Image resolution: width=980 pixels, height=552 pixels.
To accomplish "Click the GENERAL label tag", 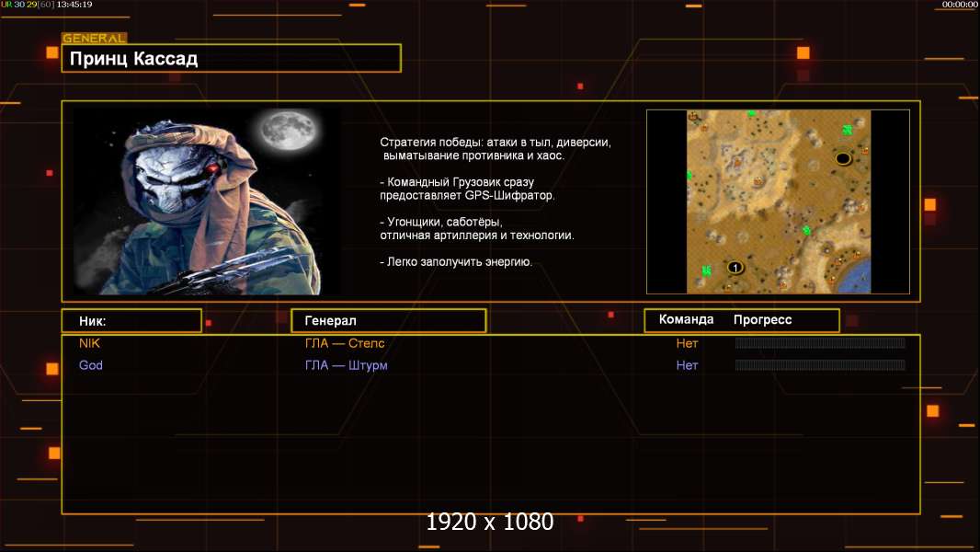I will (x=95, y=38).
